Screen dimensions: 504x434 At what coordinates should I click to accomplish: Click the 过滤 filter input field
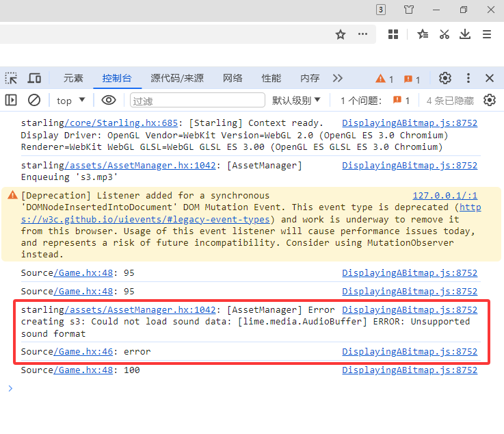(x=197, y=101)
